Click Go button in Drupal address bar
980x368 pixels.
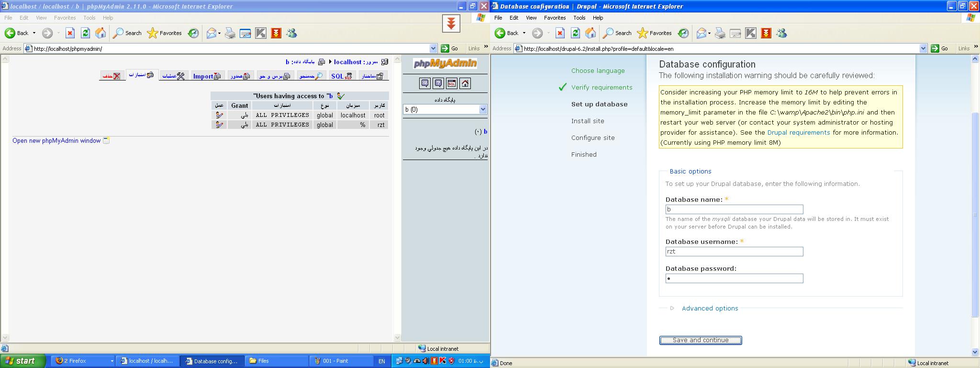tap(940, 48)
